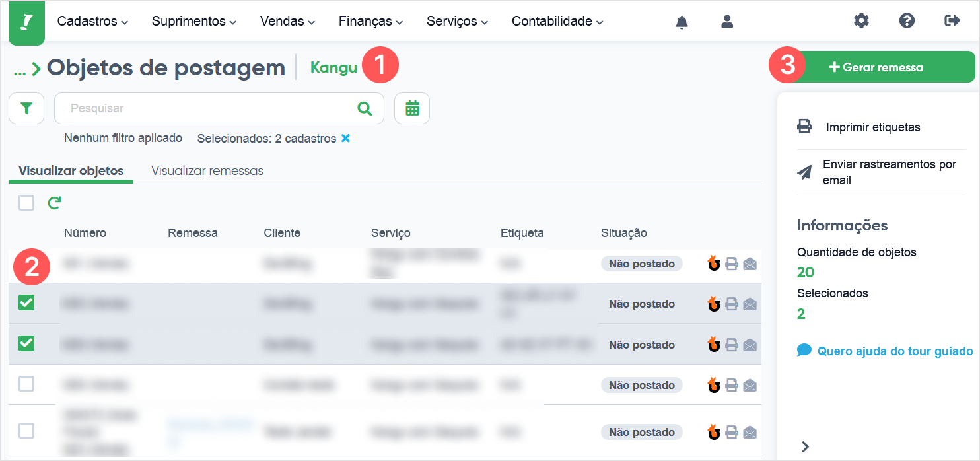Expand the Cadastros menu dropdown
This screenshot has height=461, width=980.
(92, 22)
